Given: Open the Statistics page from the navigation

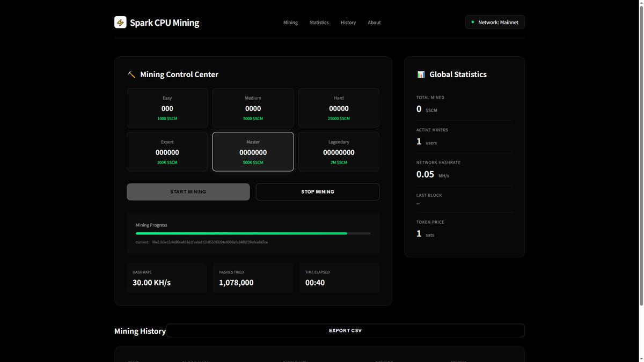Looking at the screenshot, I should click(319, 22).
